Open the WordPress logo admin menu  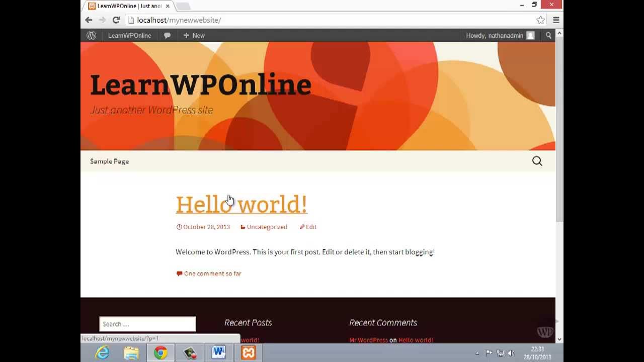pos(91,35)
